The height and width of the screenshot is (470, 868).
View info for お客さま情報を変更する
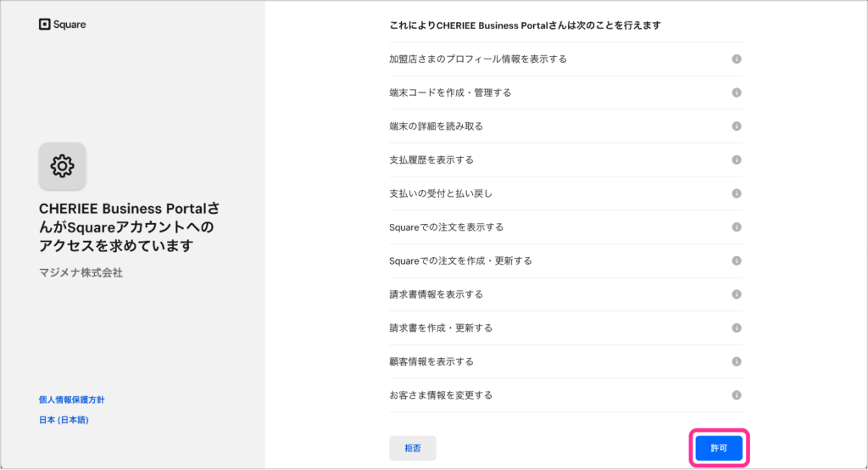pos(736,395)
